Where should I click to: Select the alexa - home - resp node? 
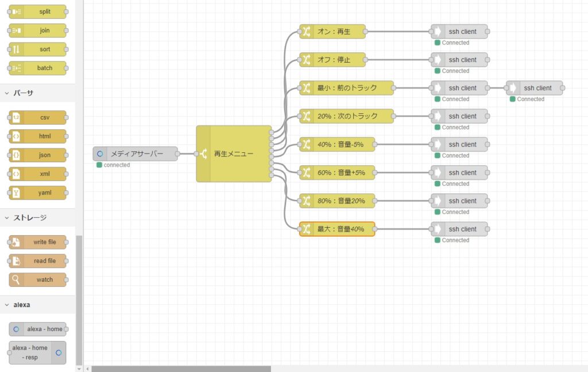pos(37,352)
